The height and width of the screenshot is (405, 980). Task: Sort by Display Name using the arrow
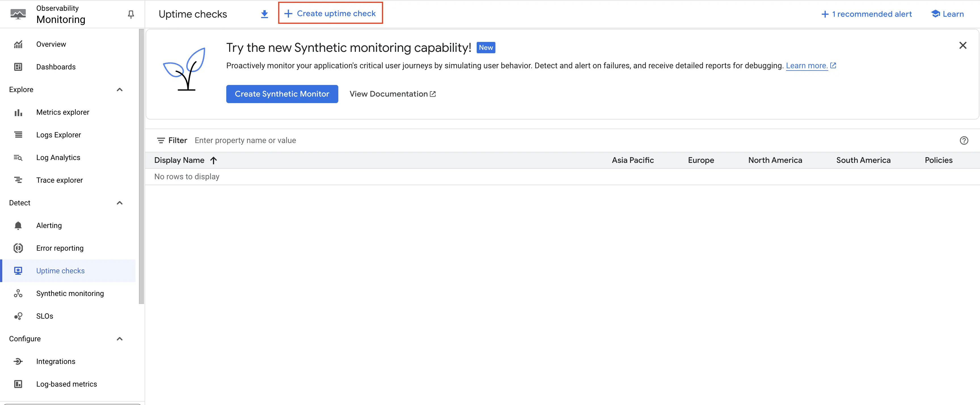point(214,160)
